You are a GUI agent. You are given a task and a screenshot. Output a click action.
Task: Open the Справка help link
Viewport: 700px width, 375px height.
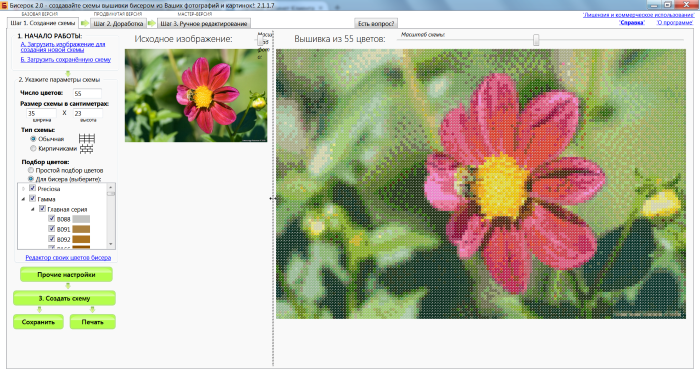[x=632, y=22]
